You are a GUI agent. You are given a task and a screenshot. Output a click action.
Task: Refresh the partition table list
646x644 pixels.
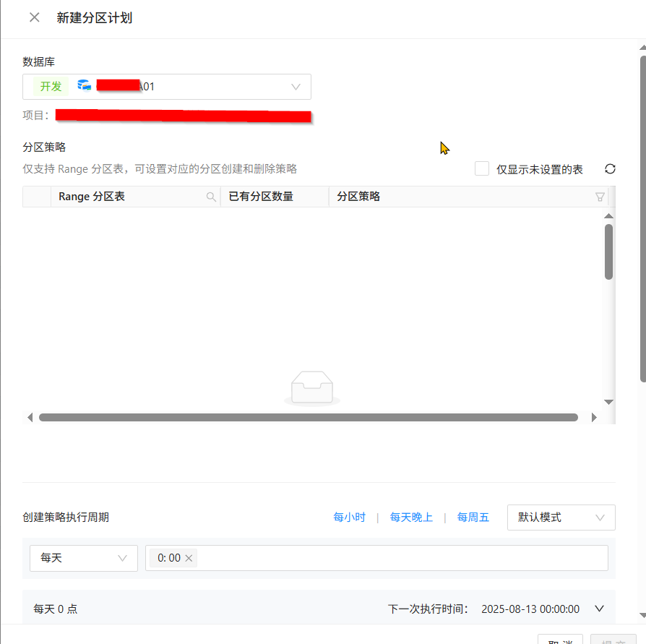[x=610, y=169]
